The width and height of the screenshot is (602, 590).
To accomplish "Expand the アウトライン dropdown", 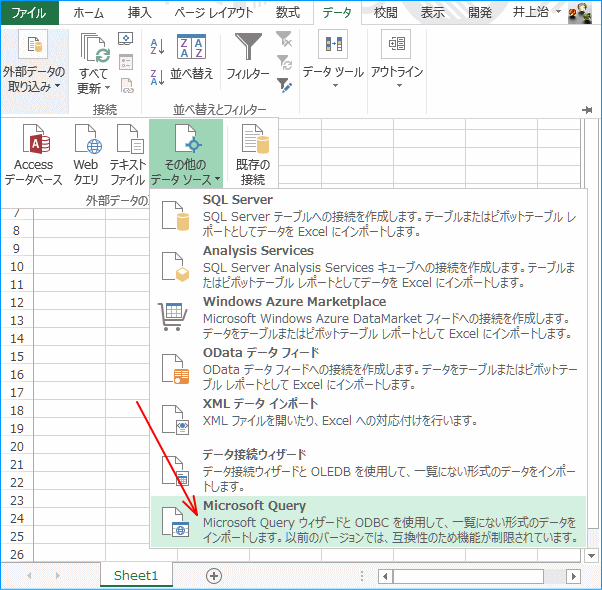I will point(397,59).
